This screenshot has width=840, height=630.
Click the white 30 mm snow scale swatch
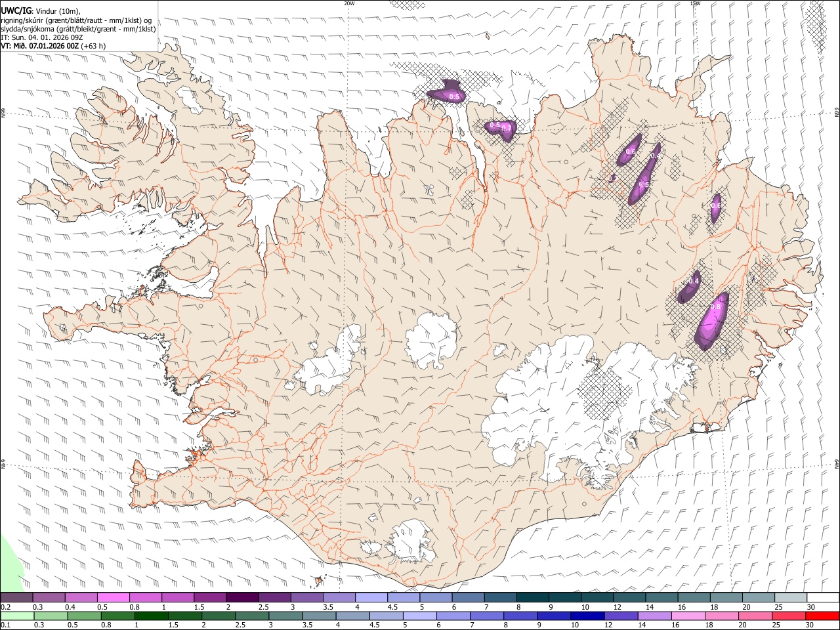822,597
